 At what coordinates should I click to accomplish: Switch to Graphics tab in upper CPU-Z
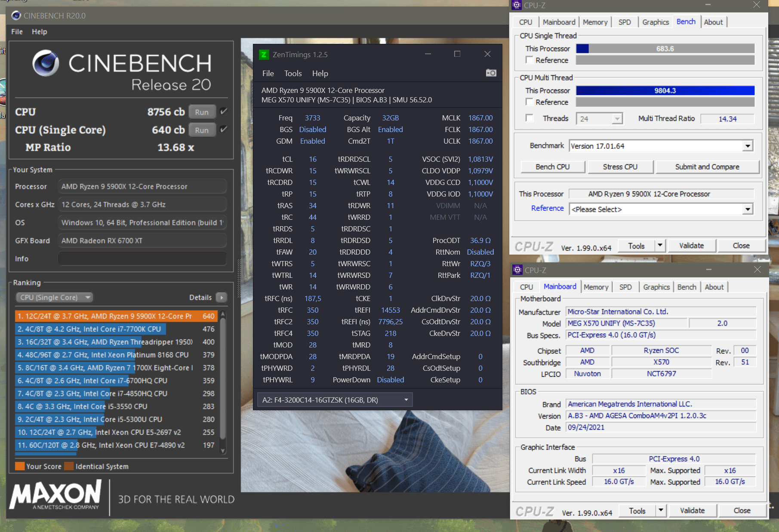656,22
